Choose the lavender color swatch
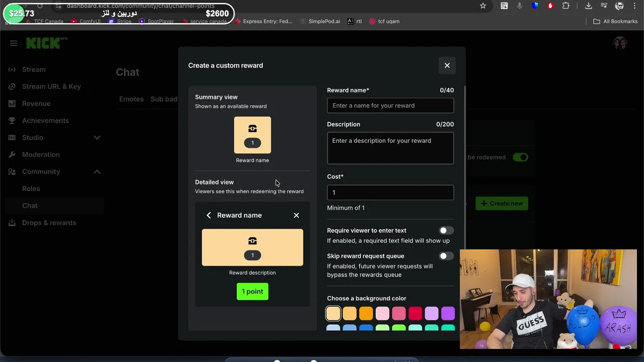The image size is (644, 362). (x=432, y=314)
